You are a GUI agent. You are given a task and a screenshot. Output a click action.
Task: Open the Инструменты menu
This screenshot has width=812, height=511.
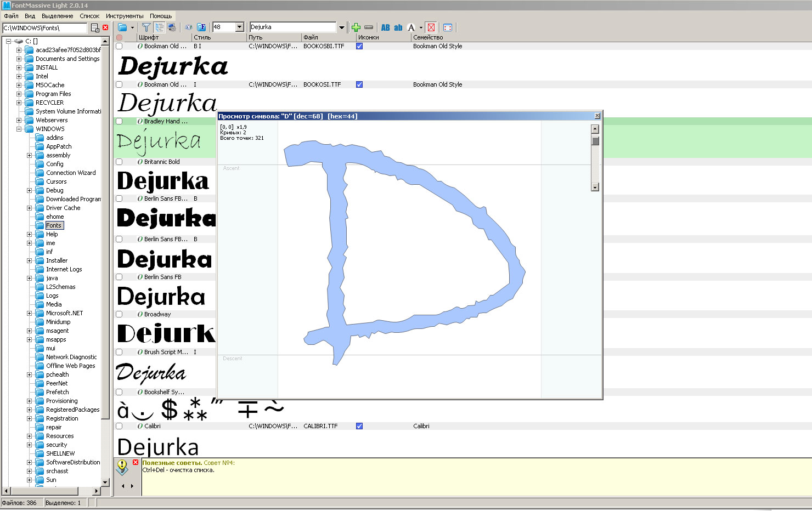(125, 16)
